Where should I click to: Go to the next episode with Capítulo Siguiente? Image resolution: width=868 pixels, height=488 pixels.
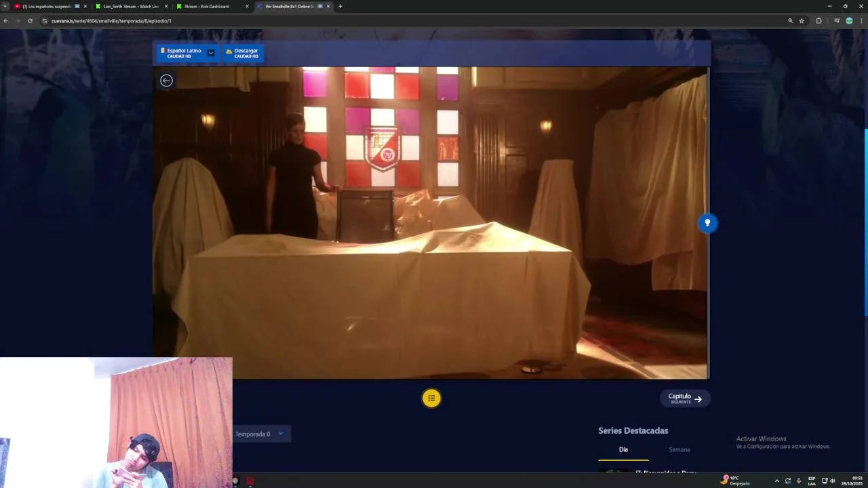click(x=685, y=399)
